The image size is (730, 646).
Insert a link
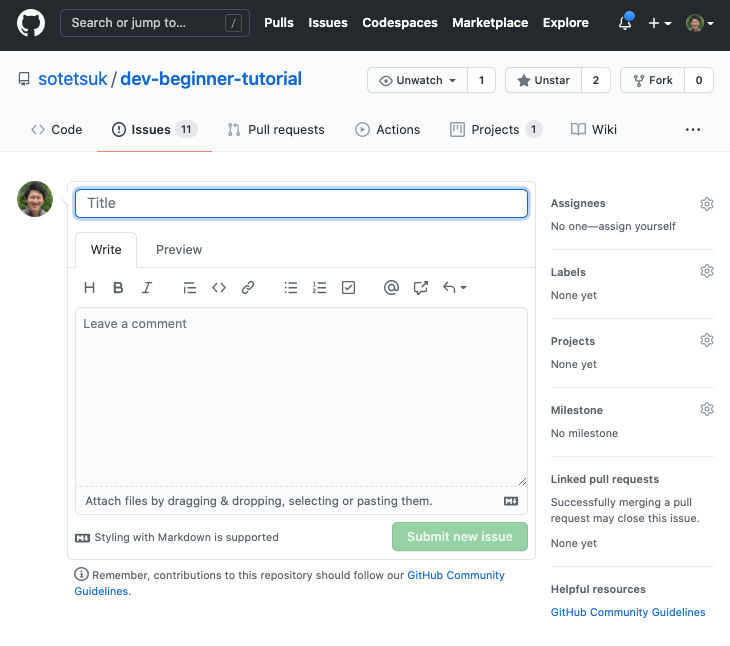(248, 288)
